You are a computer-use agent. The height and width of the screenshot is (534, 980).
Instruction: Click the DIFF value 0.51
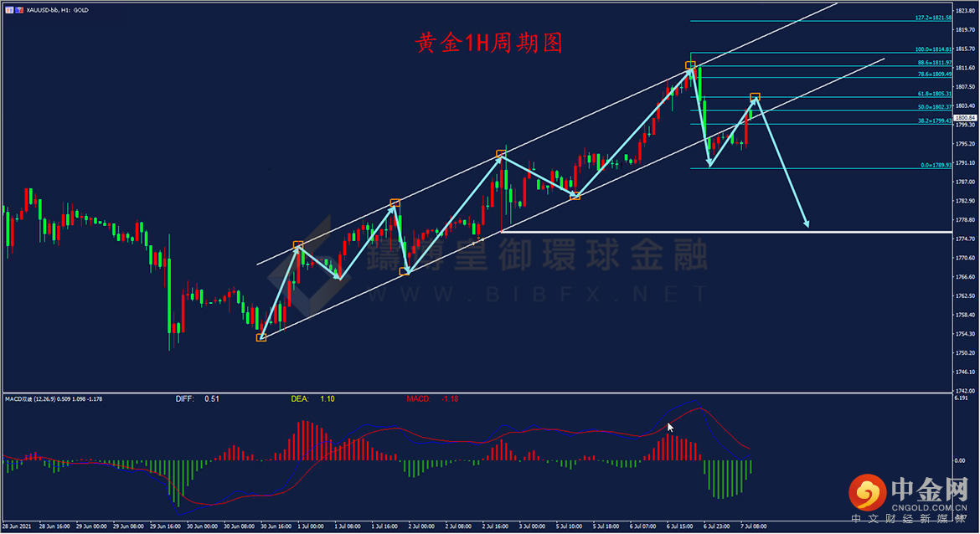(x=212, y=398)
